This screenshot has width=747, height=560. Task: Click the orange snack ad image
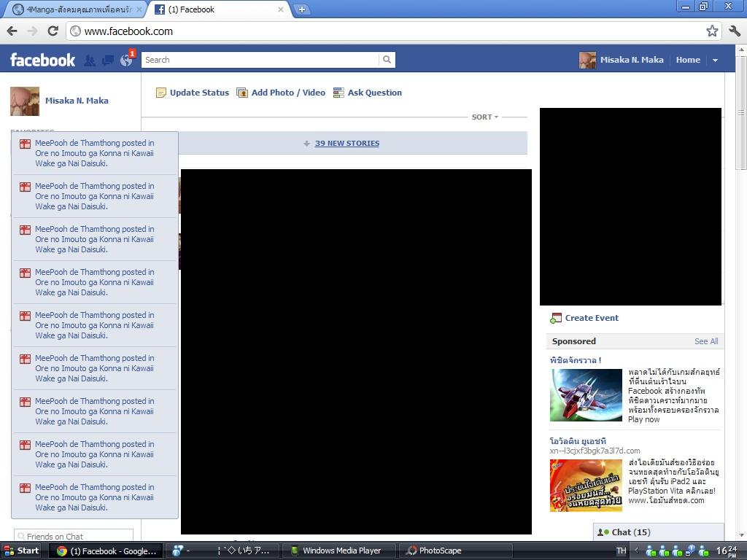click(586, 486)
